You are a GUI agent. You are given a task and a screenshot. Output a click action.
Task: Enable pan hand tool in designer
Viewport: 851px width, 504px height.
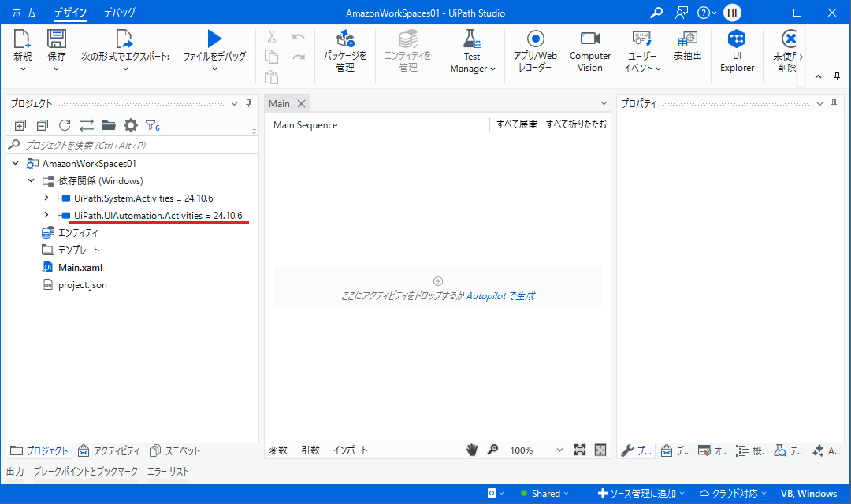pyautogui.click(x=472, y=450)
